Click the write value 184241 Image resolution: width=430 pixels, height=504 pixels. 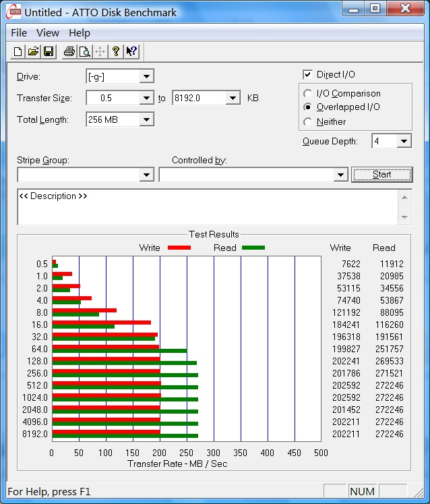[346, 325]
